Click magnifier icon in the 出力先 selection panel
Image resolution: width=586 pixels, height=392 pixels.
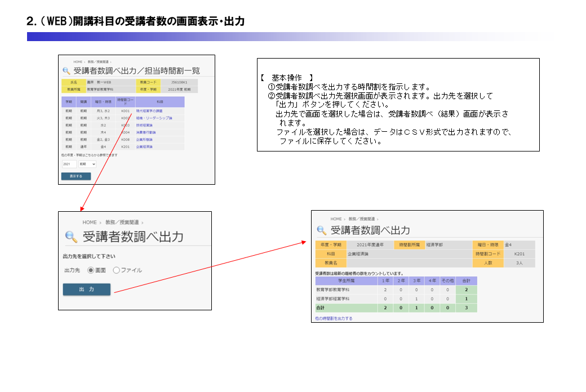click(70, 237)
